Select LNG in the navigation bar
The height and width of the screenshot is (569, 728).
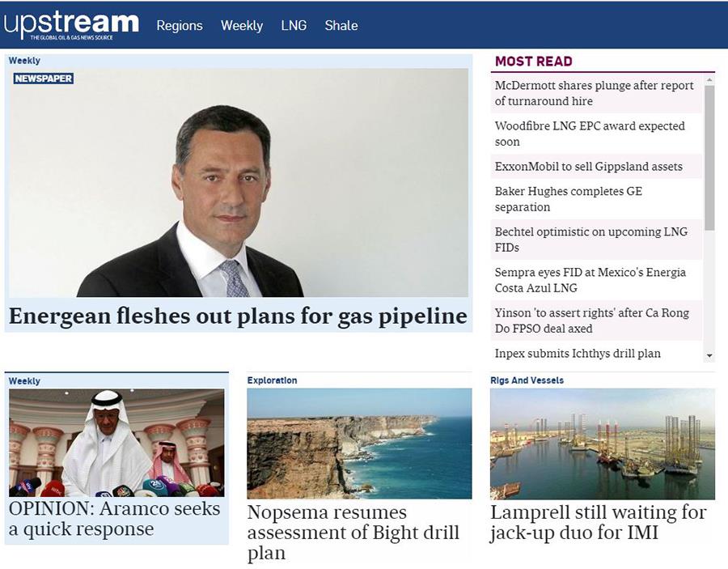coord(294,26)
